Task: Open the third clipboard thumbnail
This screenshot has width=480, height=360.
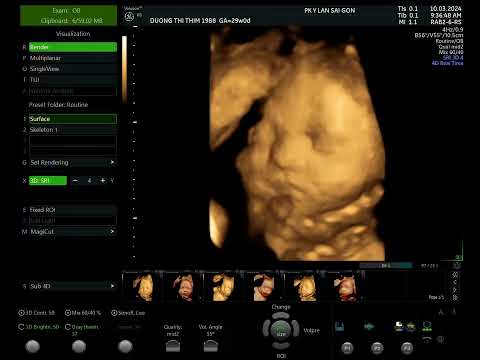Action: tap(223, 286)
